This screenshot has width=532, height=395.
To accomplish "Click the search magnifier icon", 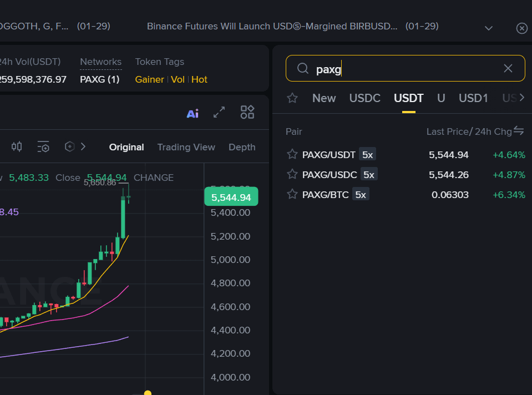I will (x=303, y=68).
